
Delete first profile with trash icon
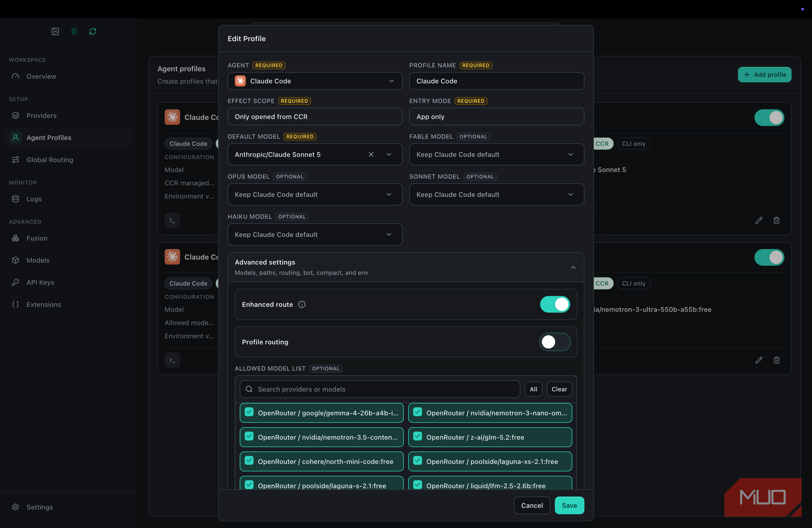pyautogui.click(x=777, y=220)
